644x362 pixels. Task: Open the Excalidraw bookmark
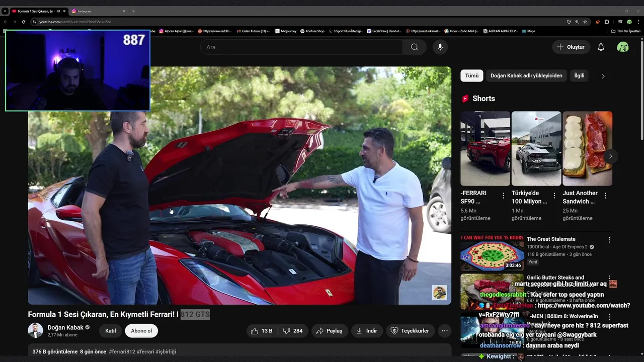coord(384,31)
